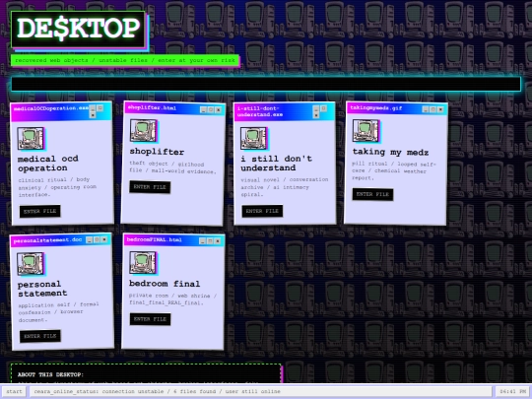This screenshot has height=399, width=532.
Task: Maximize the takingmymeds.gif window
Action: (x=432, y=109)
